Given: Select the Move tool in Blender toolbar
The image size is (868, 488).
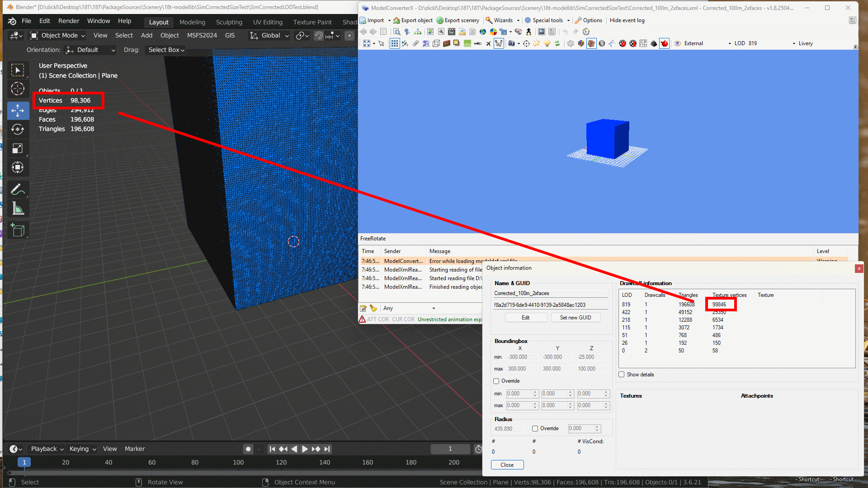Looking at the screenshot, I should [18, 111].
